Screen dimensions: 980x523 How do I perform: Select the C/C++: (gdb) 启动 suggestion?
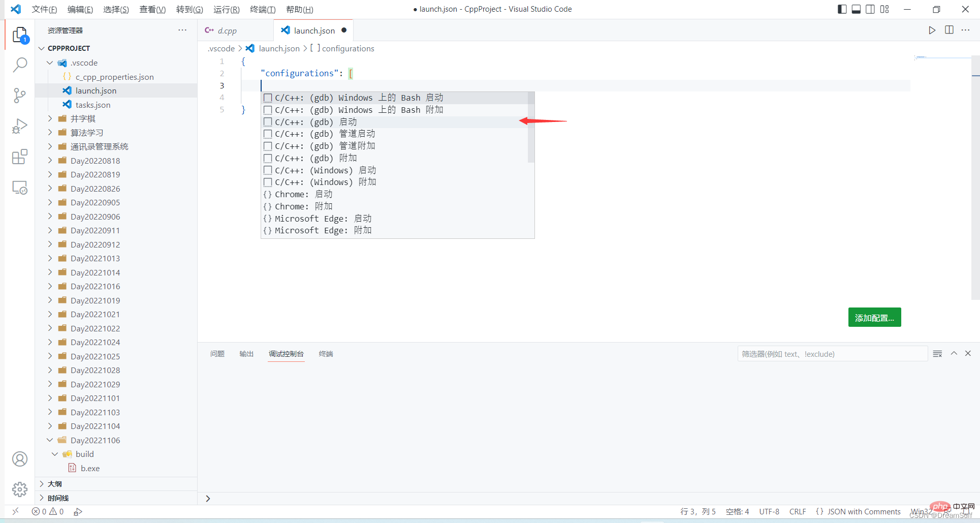click(x=315, y=122)
